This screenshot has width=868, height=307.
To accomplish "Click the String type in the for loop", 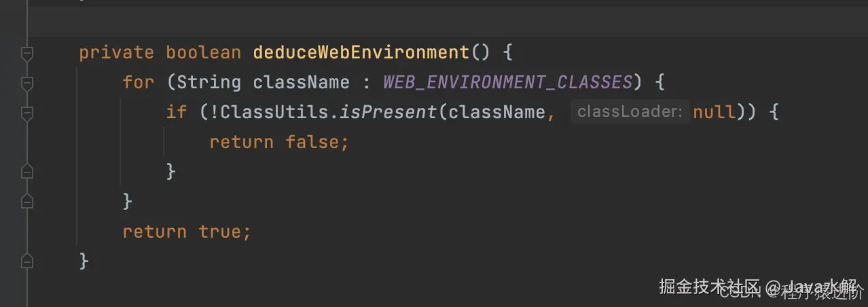I will click(209, 83).
